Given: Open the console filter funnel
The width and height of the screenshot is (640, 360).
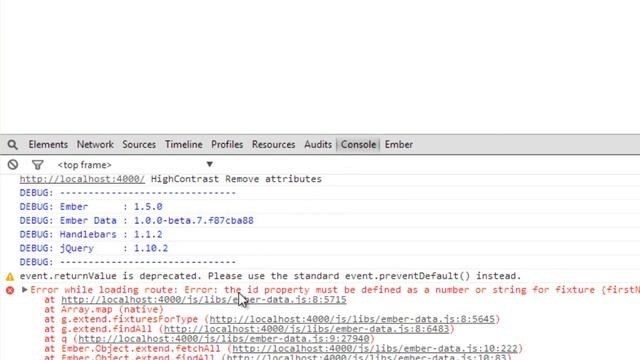Looking at the screenshot, I should pos(38,164).
